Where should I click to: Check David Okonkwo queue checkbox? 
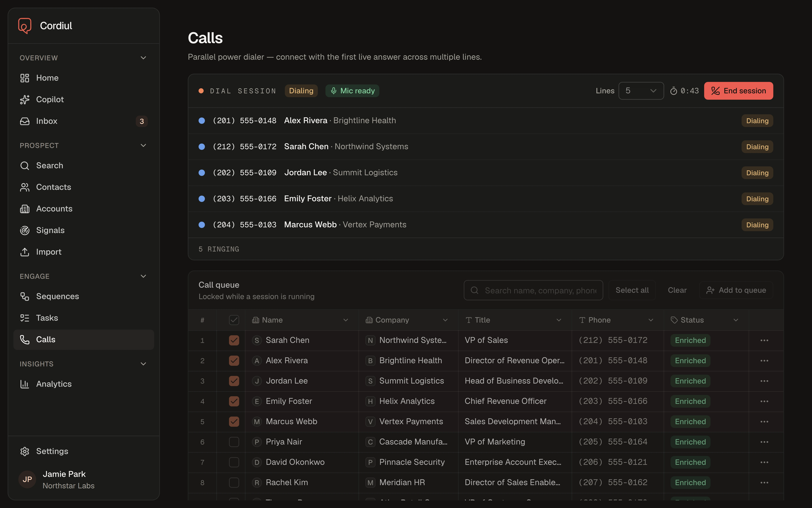coord(234,462)
